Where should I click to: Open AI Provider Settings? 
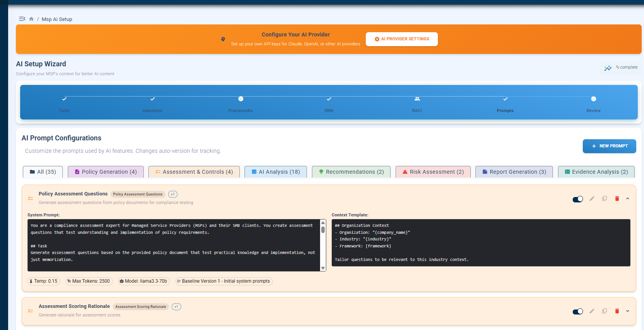402,39
